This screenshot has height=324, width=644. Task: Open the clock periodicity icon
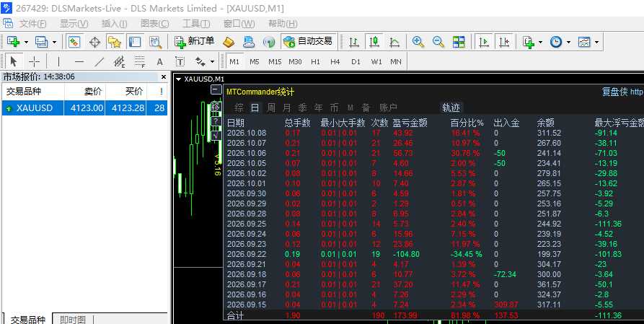pyautogui.click(x=556, y=42)
